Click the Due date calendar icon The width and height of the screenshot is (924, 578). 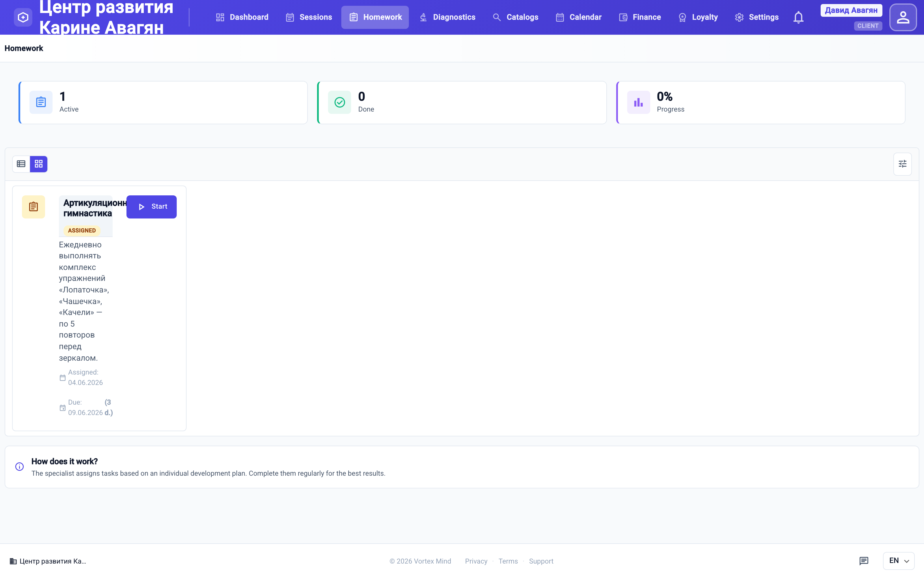tap(63, 407)
